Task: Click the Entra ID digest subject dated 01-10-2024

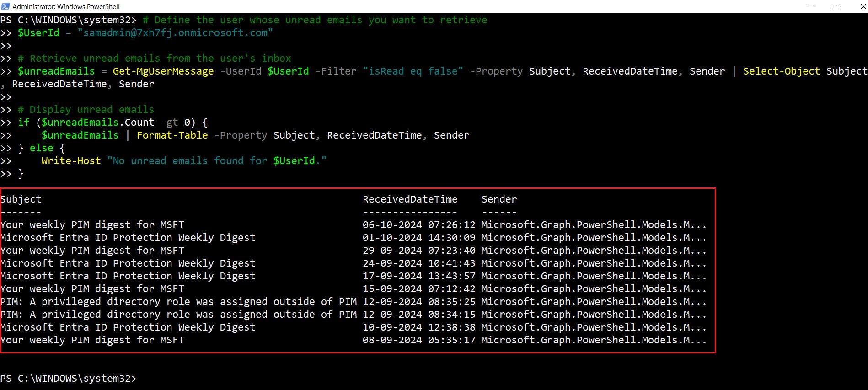Action: [128, 238]
